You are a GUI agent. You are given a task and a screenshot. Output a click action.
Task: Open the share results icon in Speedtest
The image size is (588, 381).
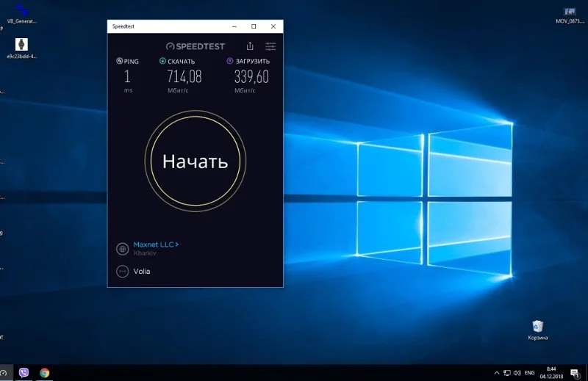[x=250, y=46]
